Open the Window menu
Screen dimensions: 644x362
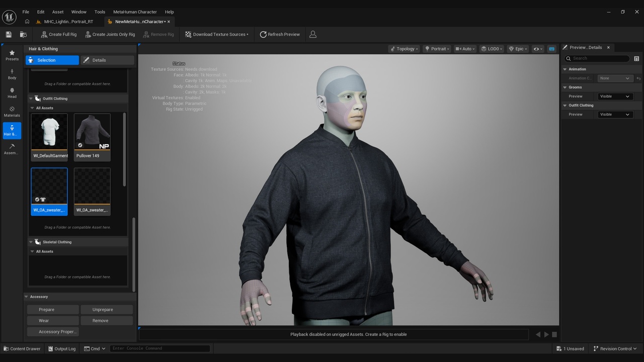(x=78, y=12)
